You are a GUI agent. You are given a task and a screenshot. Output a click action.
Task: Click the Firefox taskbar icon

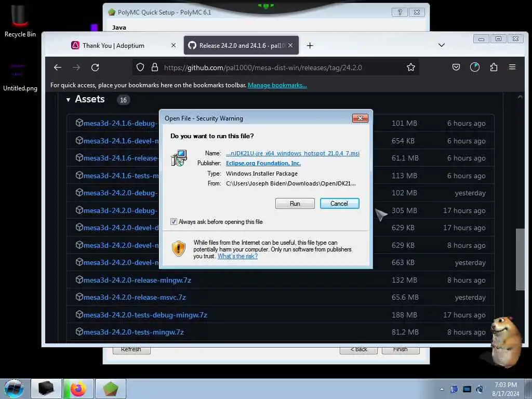pos(78,389)
